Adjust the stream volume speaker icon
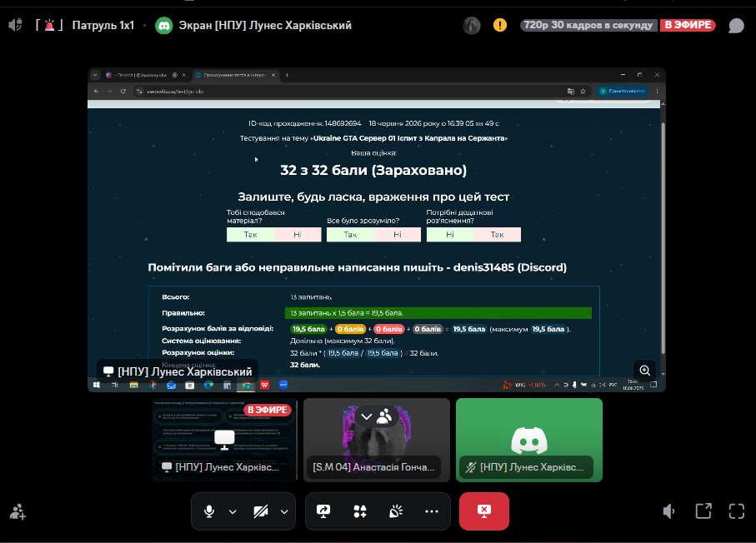756x543 pixels. pos(668,511)
